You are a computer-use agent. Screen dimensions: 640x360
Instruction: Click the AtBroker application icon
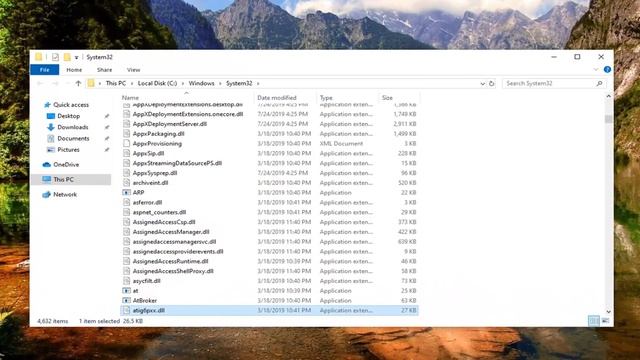tap(127, 300)
